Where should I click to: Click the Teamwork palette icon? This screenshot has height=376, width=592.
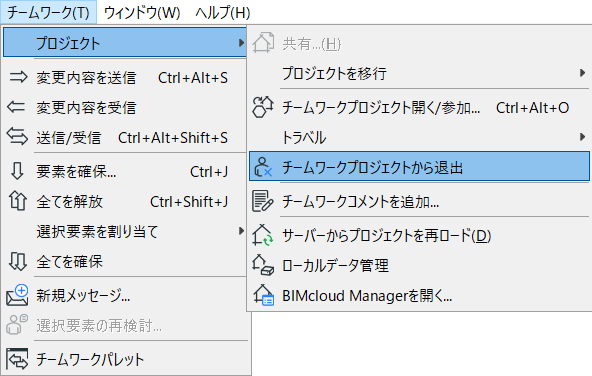click(17, 359)
